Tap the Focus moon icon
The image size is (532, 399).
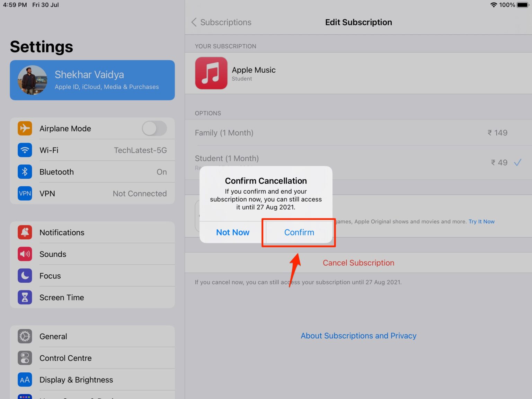(x=25, y=276)
